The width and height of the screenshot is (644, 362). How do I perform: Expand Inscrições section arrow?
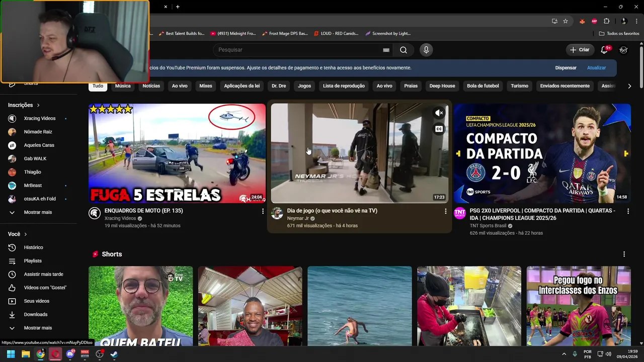click(38, 105)
